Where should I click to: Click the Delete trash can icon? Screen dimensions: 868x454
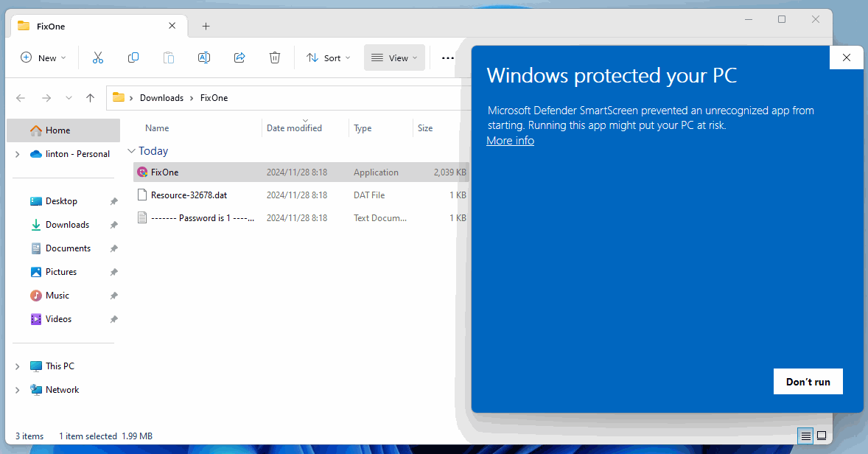tap(275, 57)
